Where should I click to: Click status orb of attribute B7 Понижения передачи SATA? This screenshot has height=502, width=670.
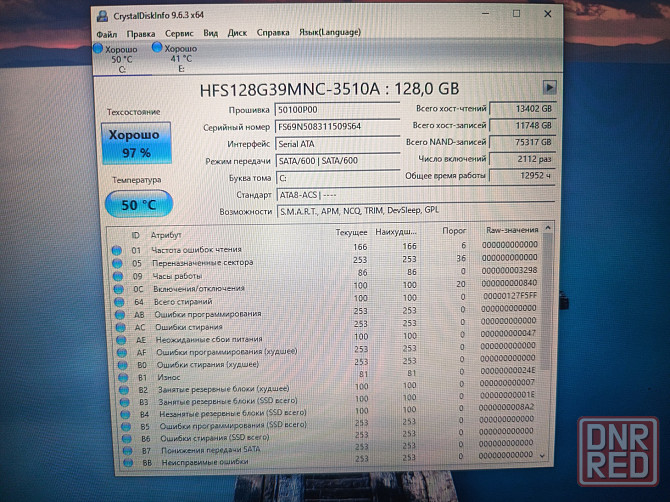127,451
